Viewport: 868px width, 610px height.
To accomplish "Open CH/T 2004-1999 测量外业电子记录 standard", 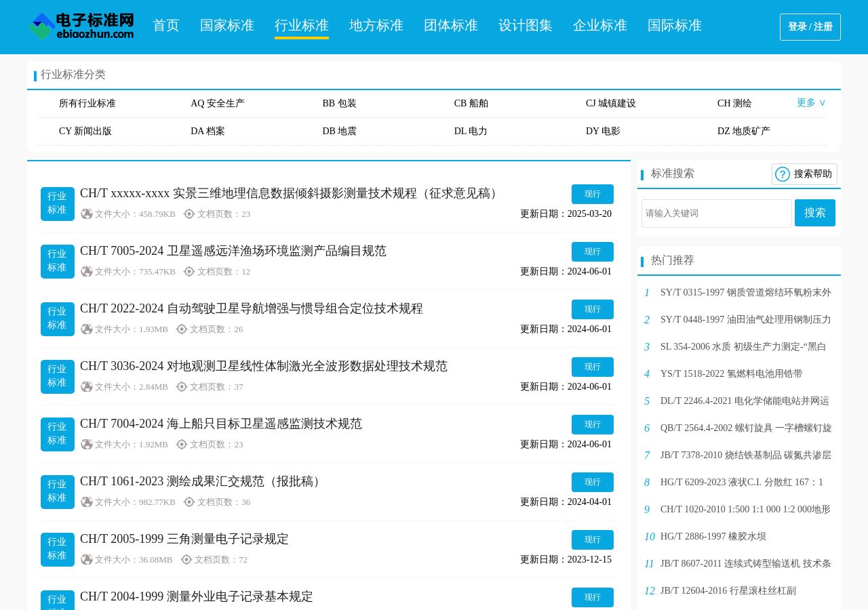I will [197, 596].
